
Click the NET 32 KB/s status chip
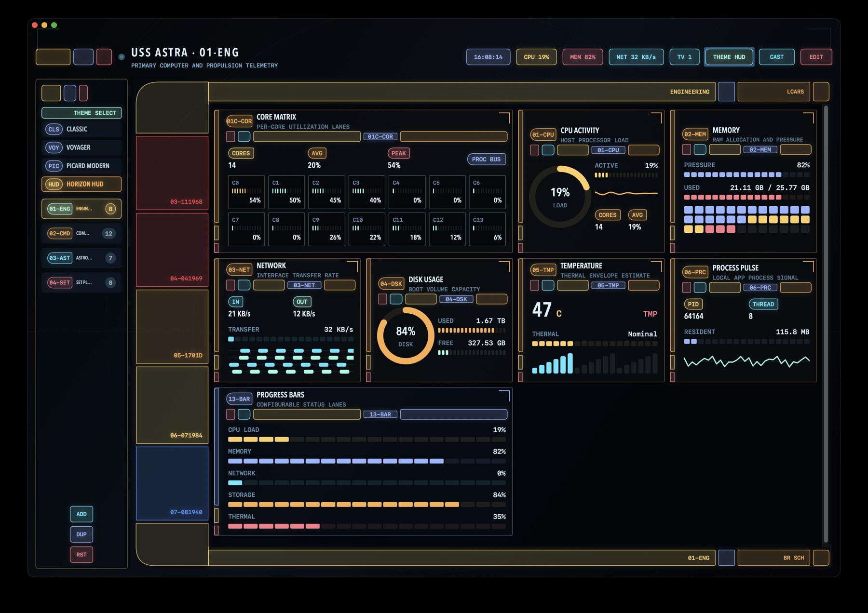pyautogui.click(x=636, y=57)
